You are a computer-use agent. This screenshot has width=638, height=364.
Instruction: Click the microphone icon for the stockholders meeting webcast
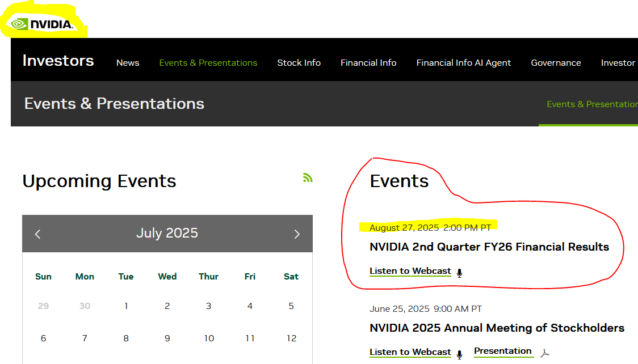click(x=459, y=353)
